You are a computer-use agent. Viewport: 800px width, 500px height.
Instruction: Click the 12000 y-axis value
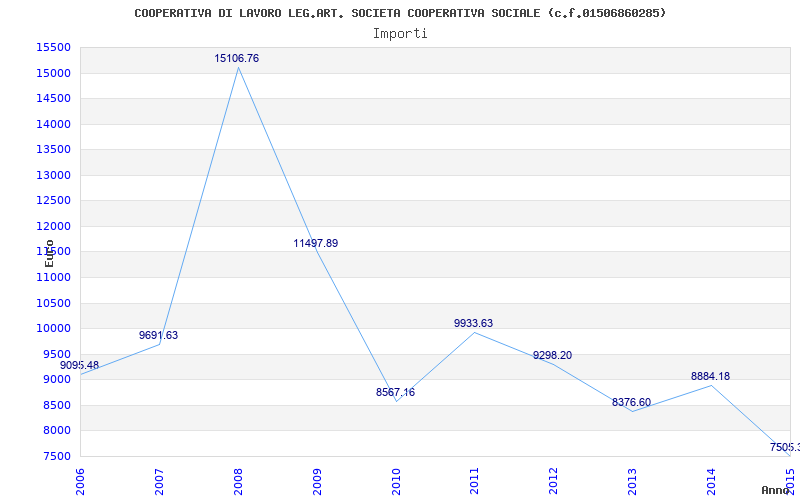(x=53, y=226)
